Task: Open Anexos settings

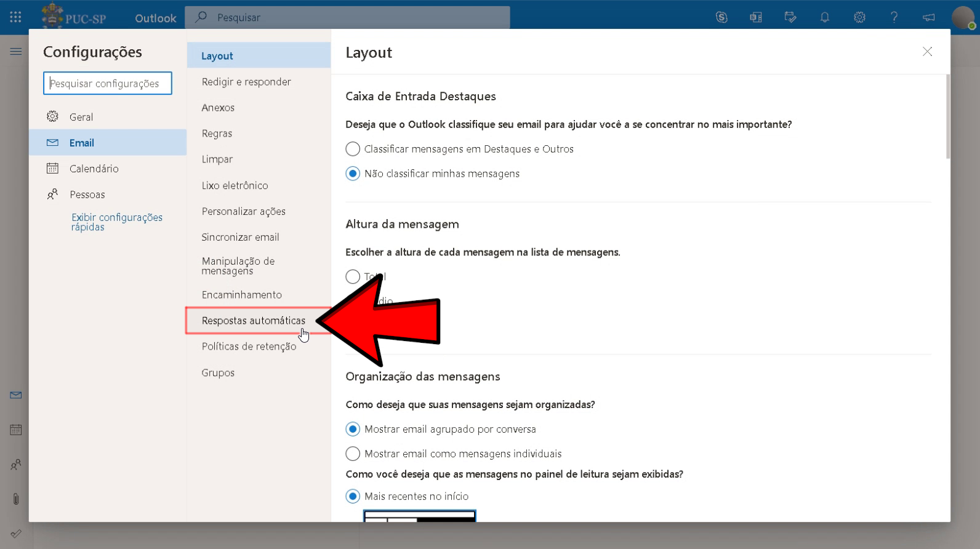Action: [259, 108]
